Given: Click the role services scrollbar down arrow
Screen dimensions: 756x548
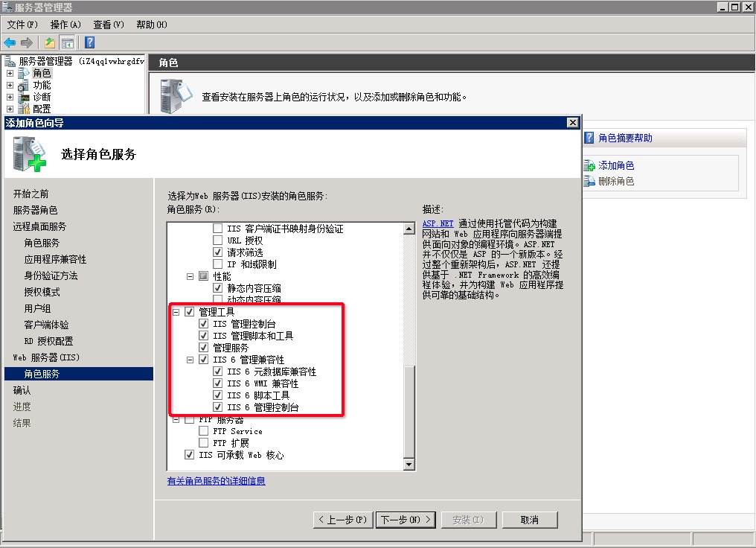Looking at the screenshot, I should [x=409, y=465].
